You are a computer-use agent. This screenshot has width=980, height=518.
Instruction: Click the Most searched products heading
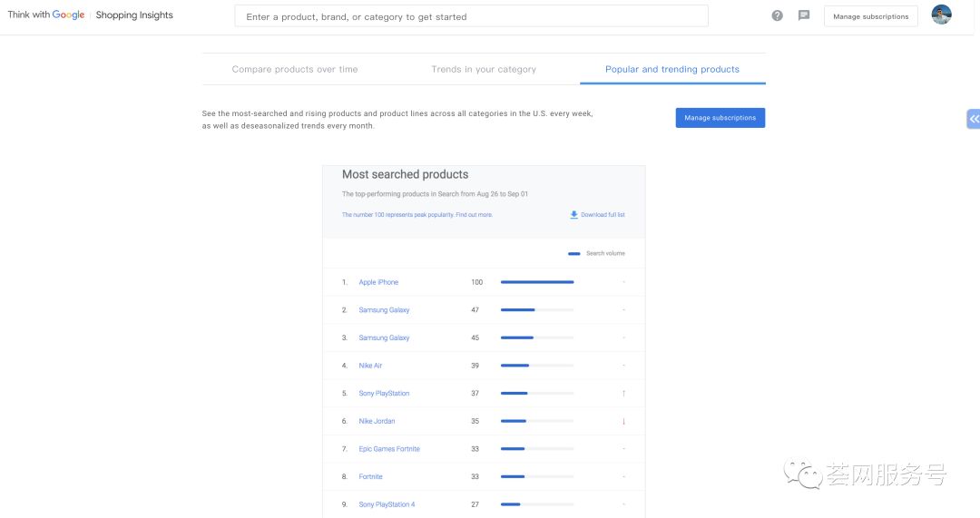pyautogui.click(x=405, y=174)
